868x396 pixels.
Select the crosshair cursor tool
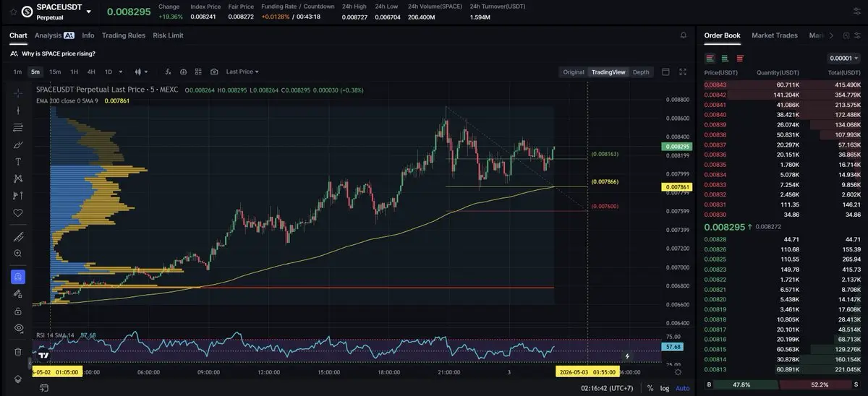18,92
